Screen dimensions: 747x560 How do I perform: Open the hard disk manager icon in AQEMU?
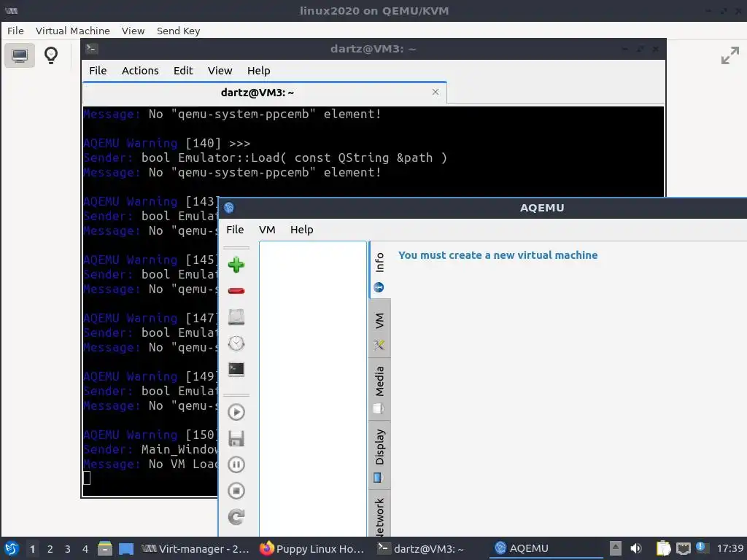coord(236,317)
